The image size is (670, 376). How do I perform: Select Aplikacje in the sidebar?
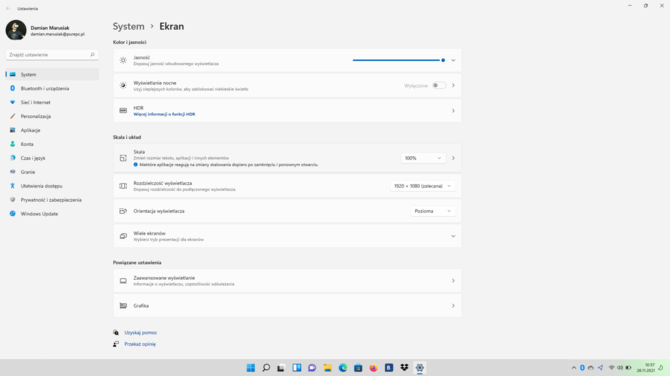click(x=52, y=130)
